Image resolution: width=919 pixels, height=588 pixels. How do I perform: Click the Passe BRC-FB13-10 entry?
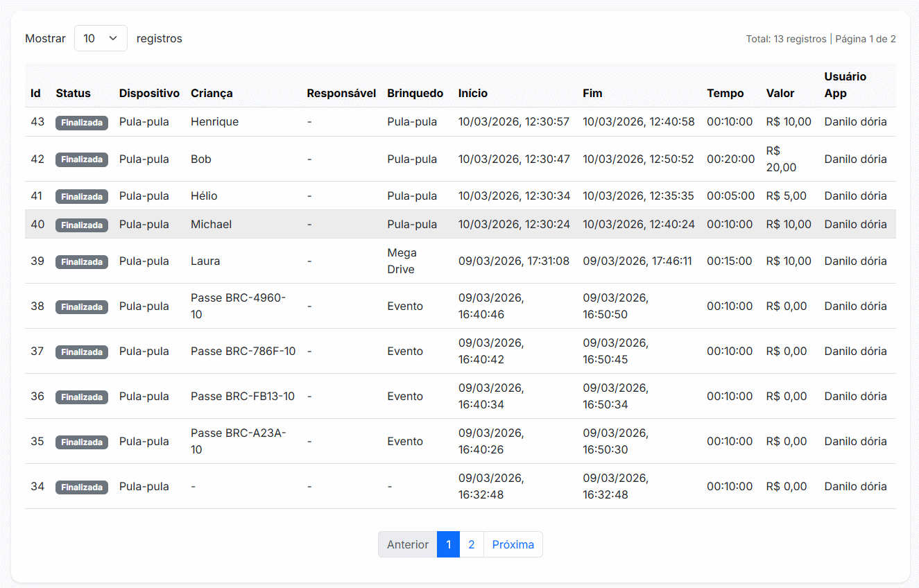242,397
